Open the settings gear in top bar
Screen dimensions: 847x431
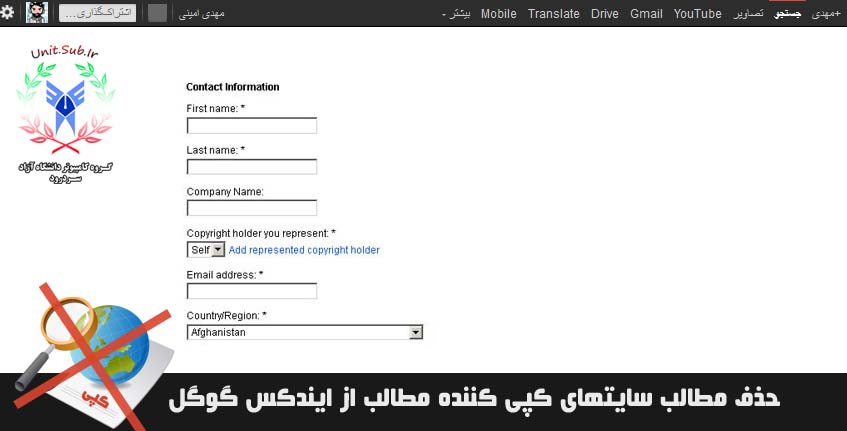coord(8,13)
